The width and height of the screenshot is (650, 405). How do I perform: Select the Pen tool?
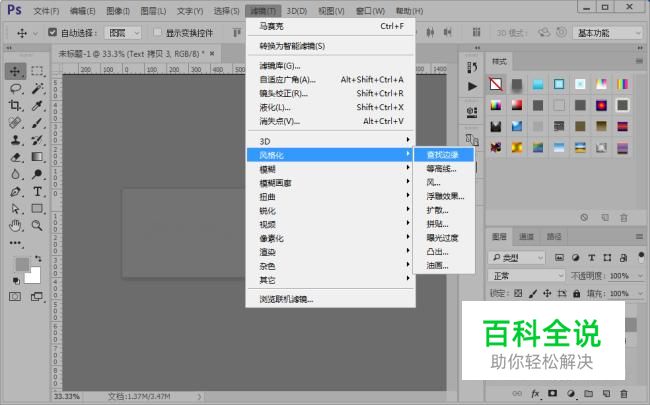pos(15,192)
